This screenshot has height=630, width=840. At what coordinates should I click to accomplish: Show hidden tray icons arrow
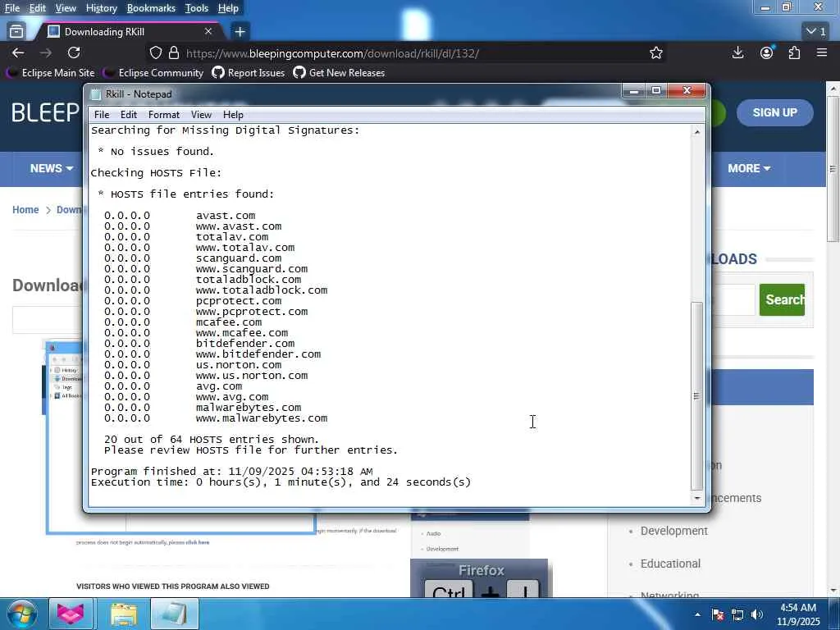tap(697, 614)
